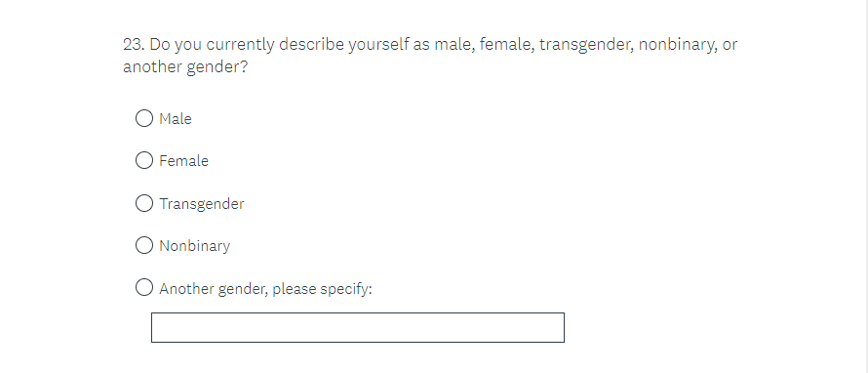Click the word "nonbinary," in the question
This screenshot has height=373, width=868.
coord(678,44)
